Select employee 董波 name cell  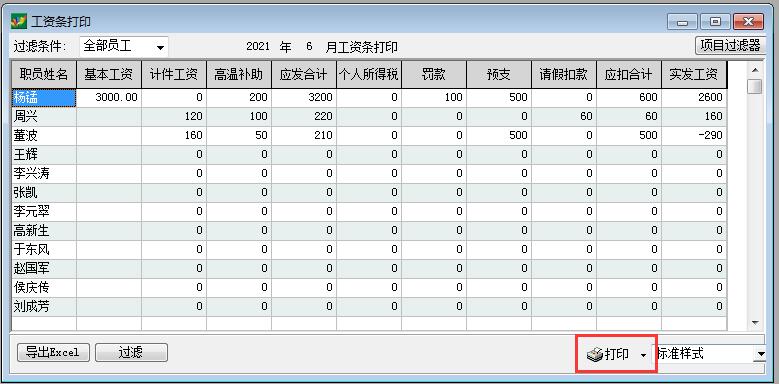[x=44, y=136]
